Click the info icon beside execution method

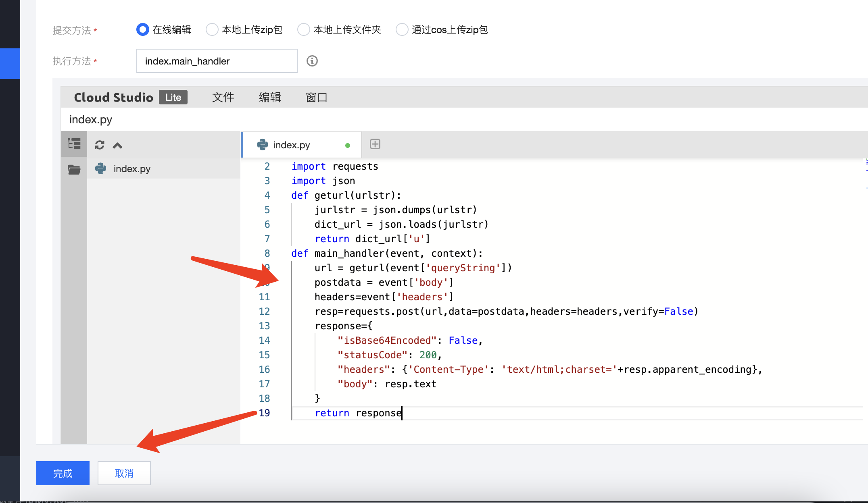pos(312,61)
